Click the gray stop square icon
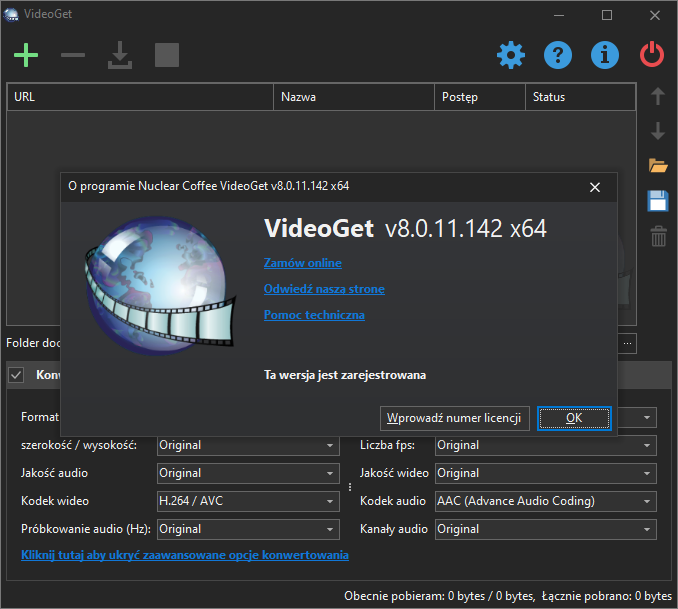Screen dimensions: 678x609 click(x=167, y=55)
